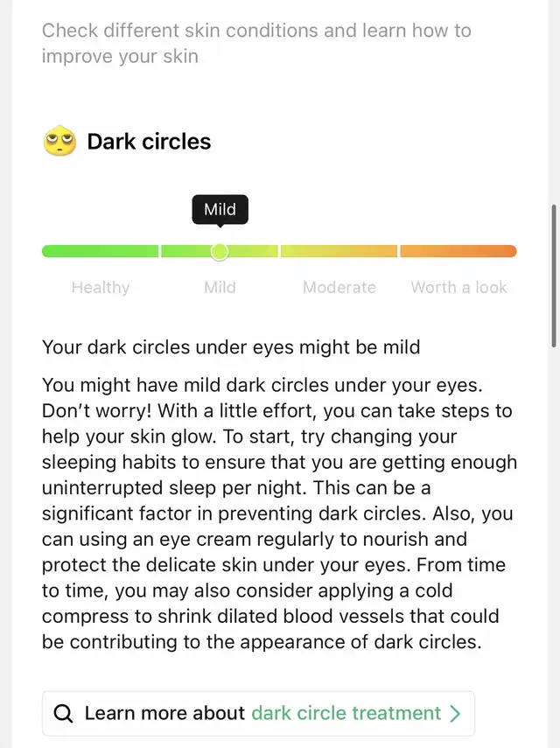Select the Healthy label under the scale

tap(100, 288)
